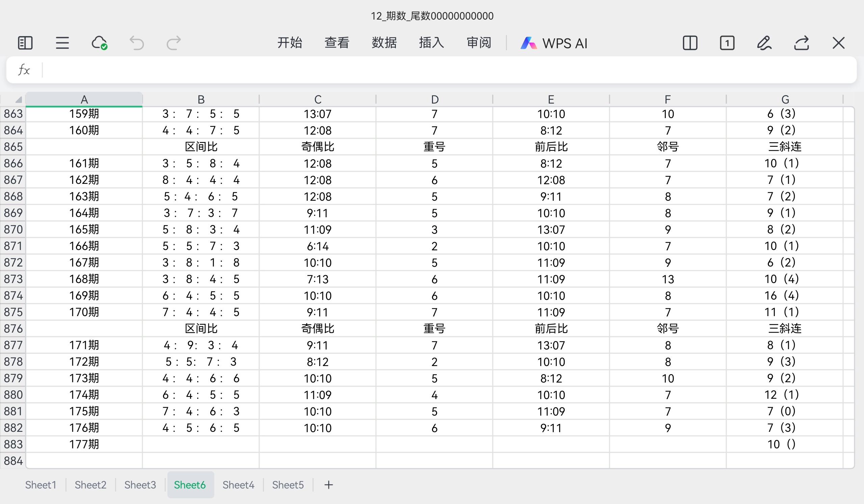The image size is (864, 504).
Task: Select 三斜连 cell in row 876
Action: (x=785, y=329)
